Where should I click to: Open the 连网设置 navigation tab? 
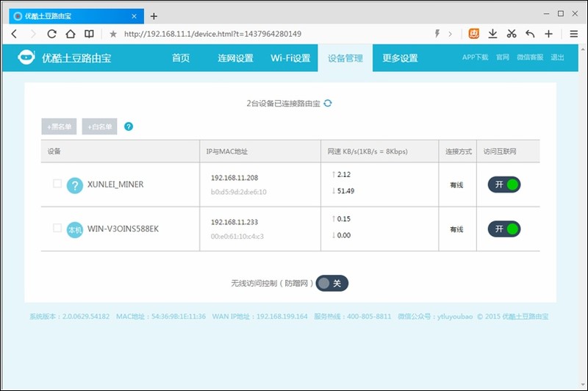(x=235, y=58)
